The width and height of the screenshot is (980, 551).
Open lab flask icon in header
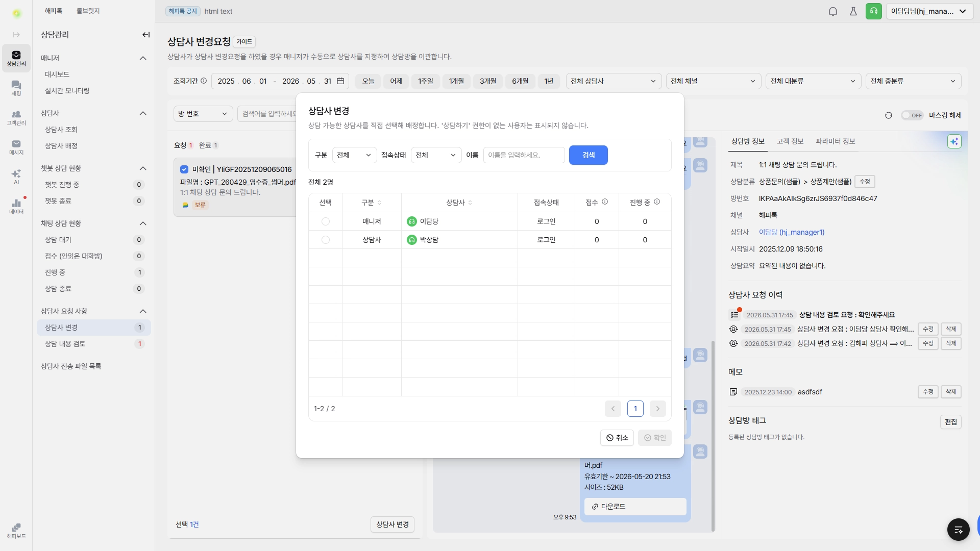pos(853,11)
